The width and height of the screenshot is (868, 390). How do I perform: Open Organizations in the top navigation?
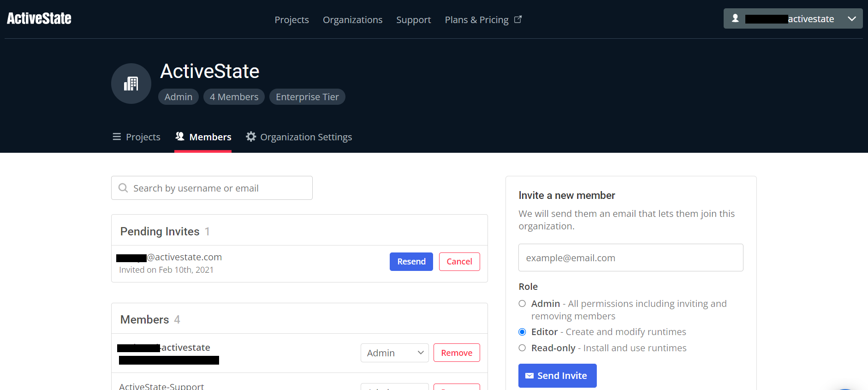click(x=352, y=20)
